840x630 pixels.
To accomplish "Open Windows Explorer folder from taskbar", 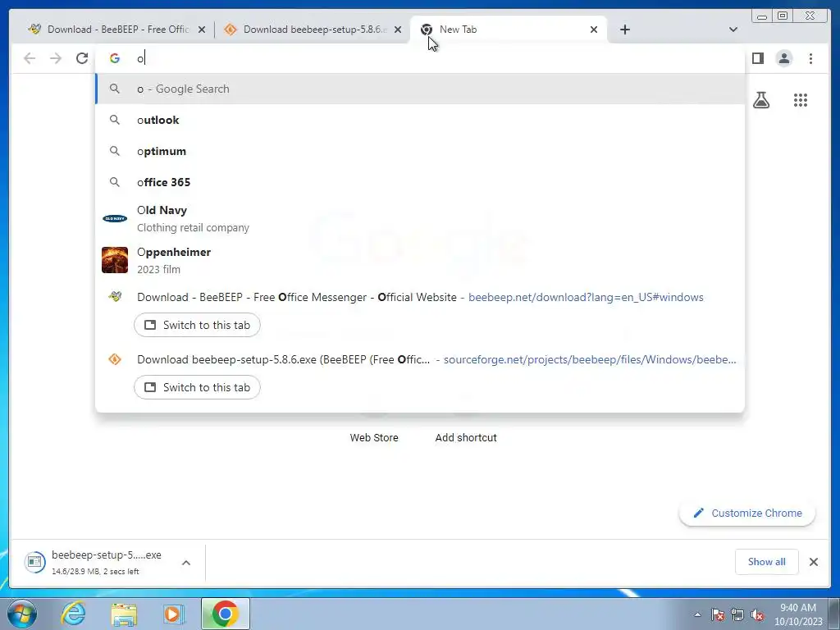I will click(x=124, y=614).
